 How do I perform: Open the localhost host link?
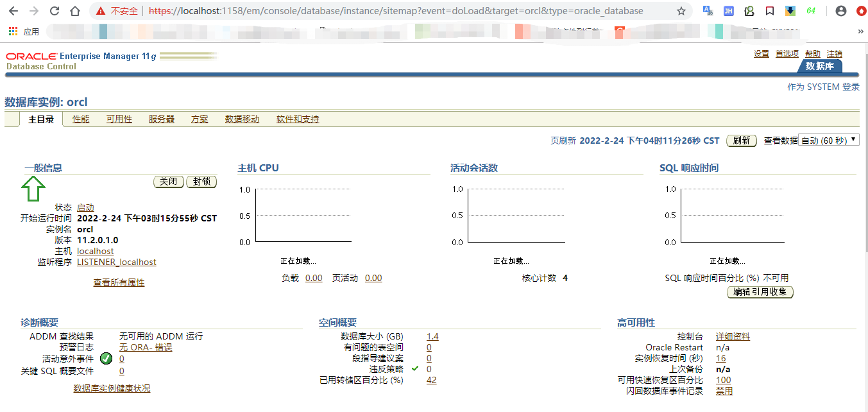coord(96,251)
